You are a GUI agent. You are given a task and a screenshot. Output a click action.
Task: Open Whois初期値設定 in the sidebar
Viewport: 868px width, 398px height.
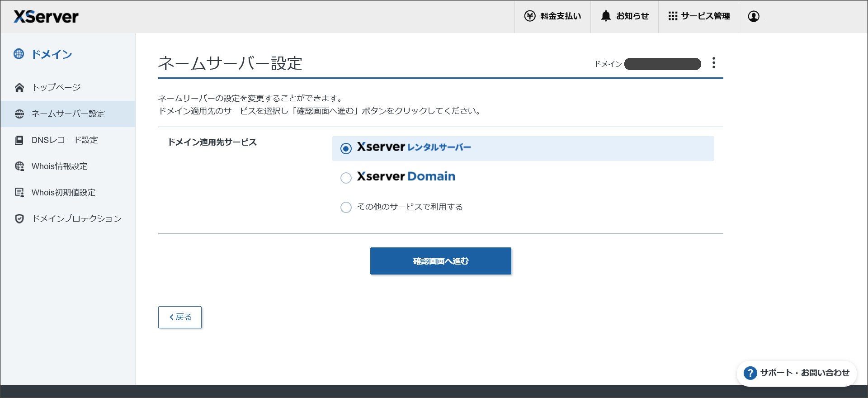click(x=68, y=193)
